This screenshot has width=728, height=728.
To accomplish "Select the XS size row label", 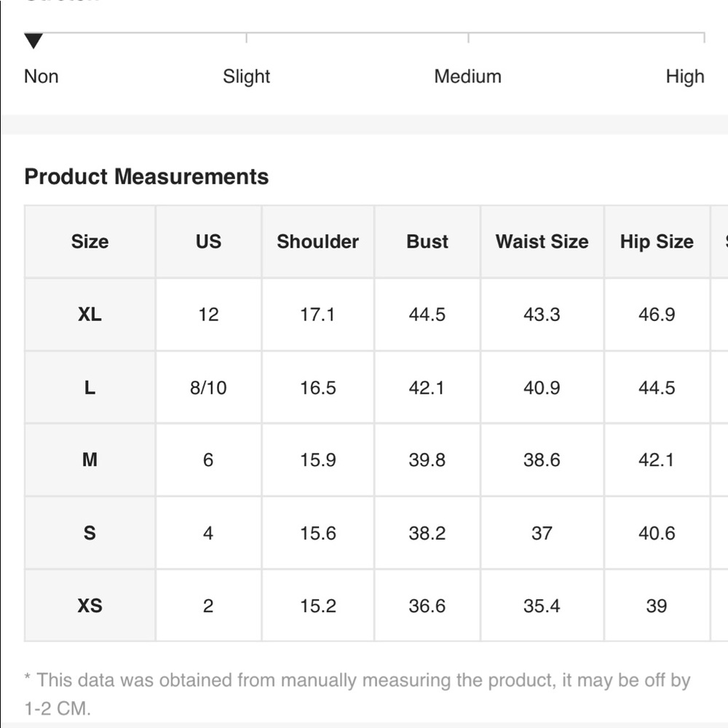I will 90,606.
